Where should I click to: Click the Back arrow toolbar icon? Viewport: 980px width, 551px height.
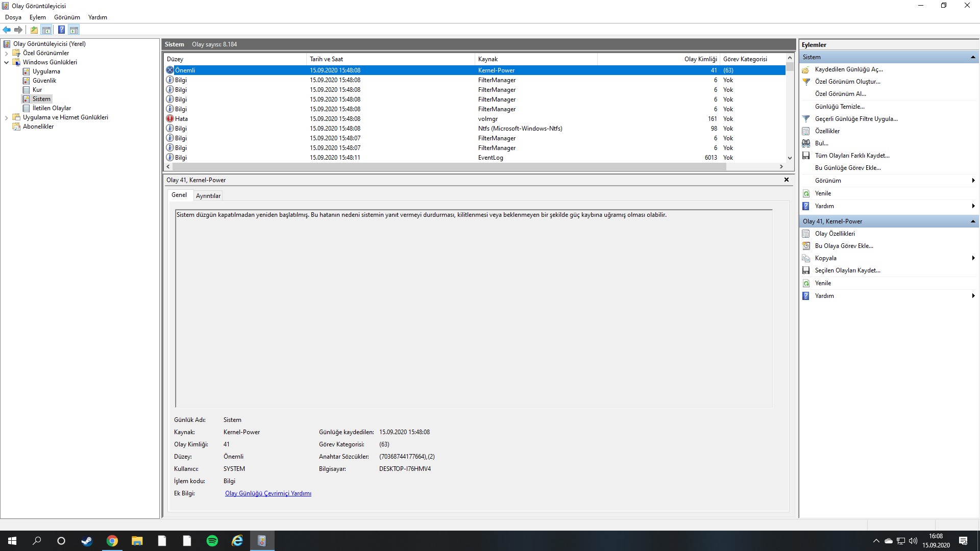point(7,30)
